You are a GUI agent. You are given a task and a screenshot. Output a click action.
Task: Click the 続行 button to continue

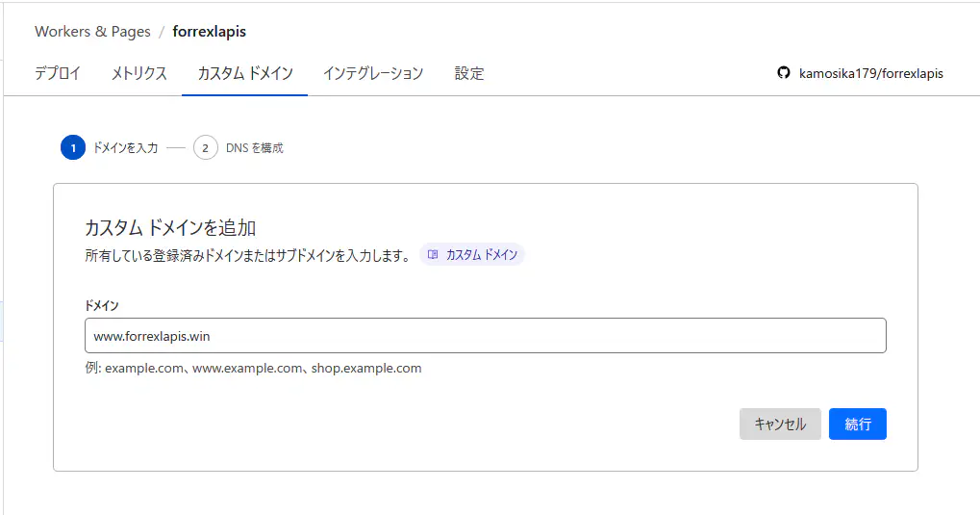click(857, 425)
